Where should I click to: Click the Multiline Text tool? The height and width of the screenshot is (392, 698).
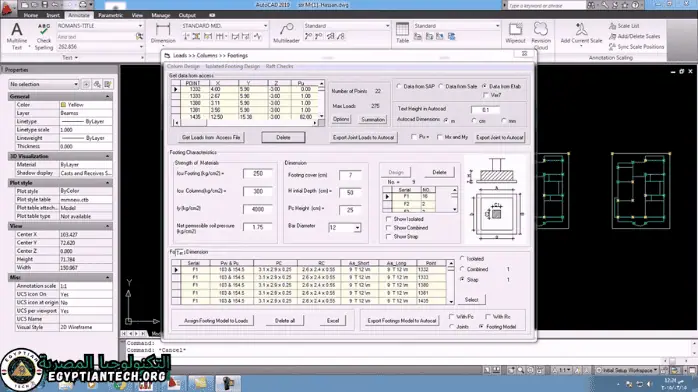click(16, 36)
